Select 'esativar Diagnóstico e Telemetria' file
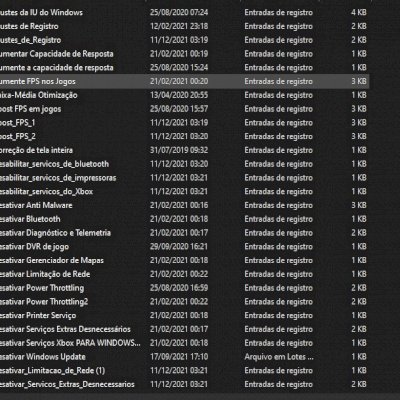This screenshot has height=400, width=400. 55,233
